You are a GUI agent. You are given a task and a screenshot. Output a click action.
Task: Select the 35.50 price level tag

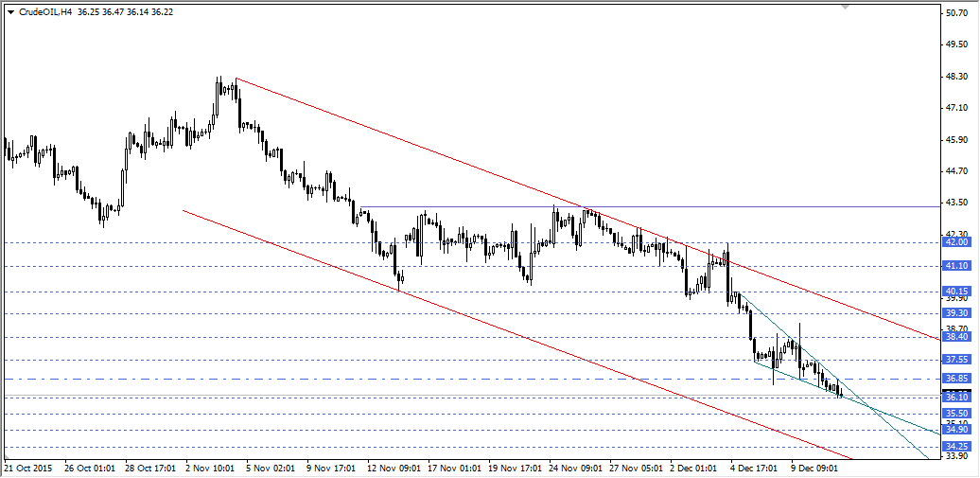tap(955, 414)
